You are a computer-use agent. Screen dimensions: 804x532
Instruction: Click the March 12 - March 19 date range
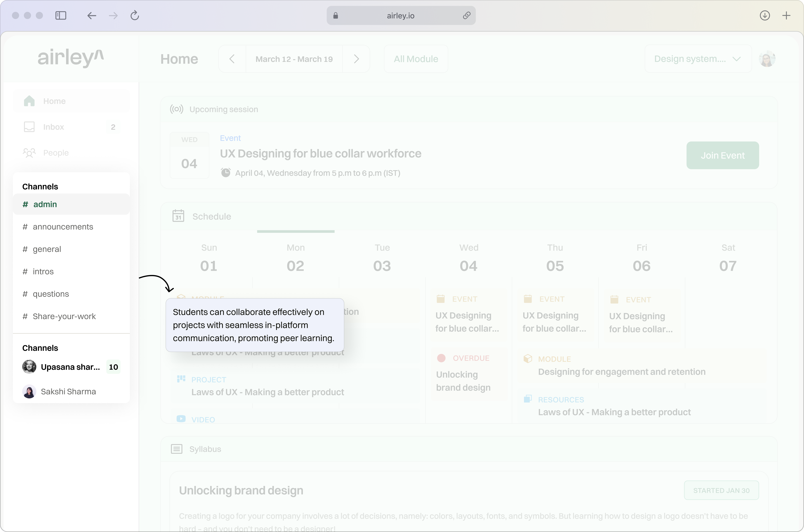click(x=294, y=59)
